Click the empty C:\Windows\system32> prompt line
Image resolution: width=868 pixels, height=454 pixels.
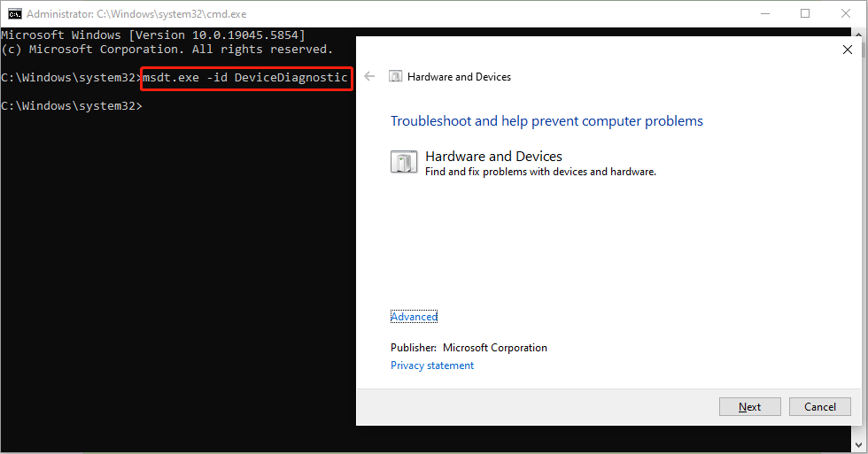71,106
